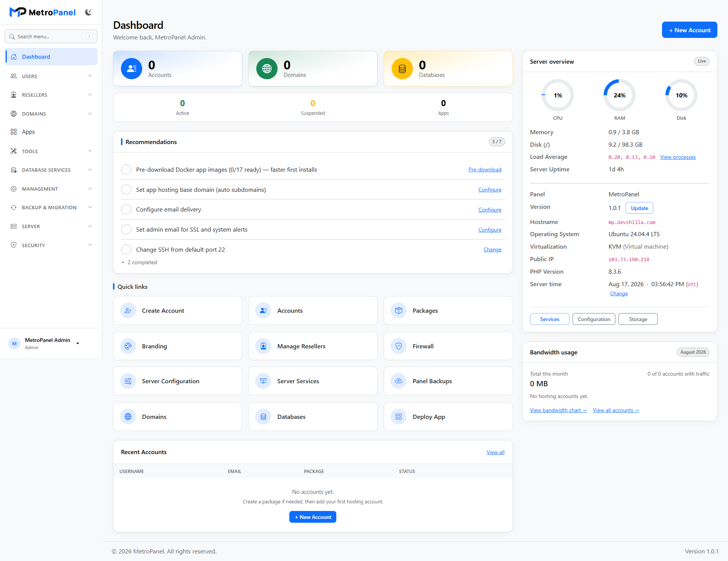Click the Management gear icon in sidebar
The width and height of the screenshot is (728, 561).
[x=14, y=189]
